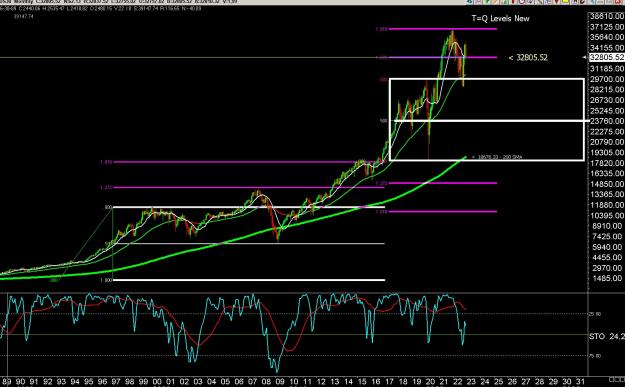625x387 pixels.
Task: Click the 20790.00 price axis value
Action: [607, 142]
